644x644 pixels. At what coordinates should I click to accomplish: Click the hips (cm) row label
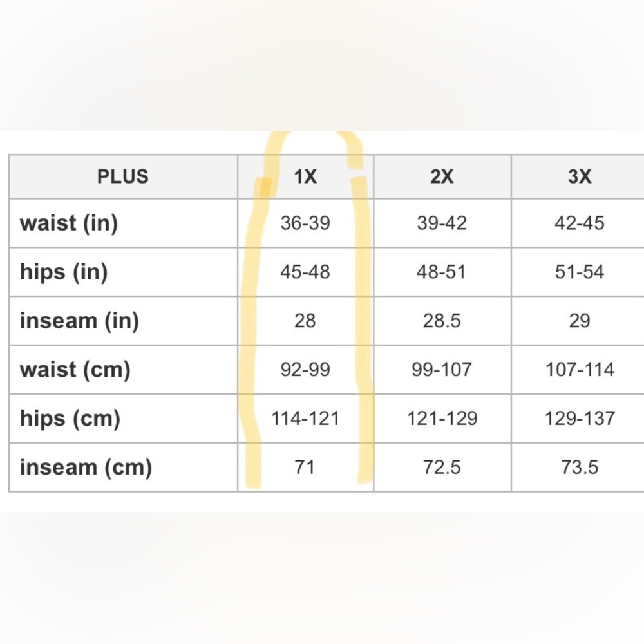click(x=70, y=419)
